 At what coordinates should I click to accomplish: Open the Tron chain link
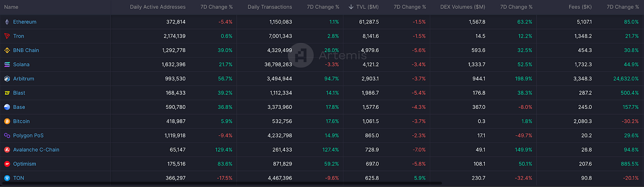click(x=19, y=36)
